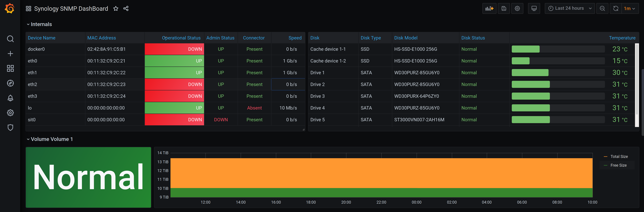Sort table by Temperature column header

(x=622, y=38)
